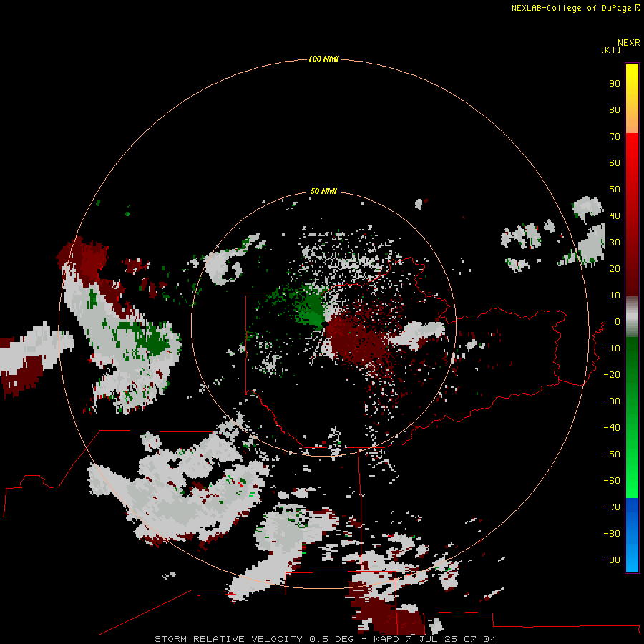The image size is (644, 644).
Task: Click the -70 knot value on the scale
Action: pos(612,507)
